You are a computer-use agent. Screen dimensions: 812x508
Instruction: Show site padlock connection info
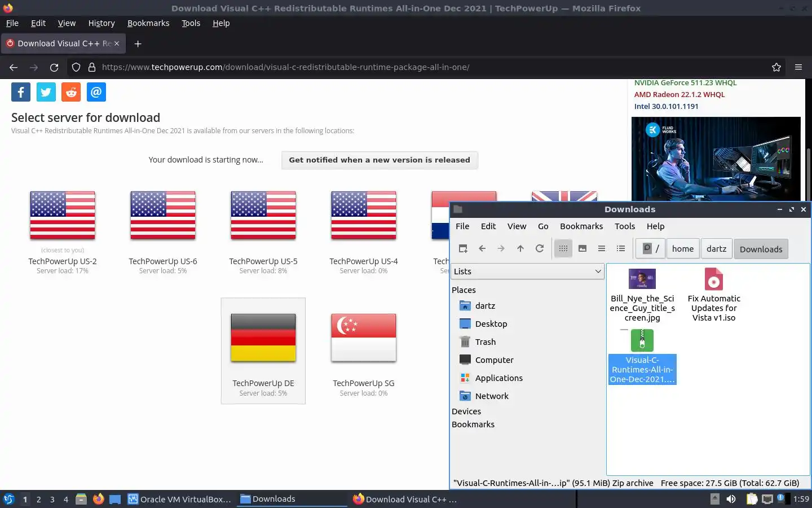92,67
